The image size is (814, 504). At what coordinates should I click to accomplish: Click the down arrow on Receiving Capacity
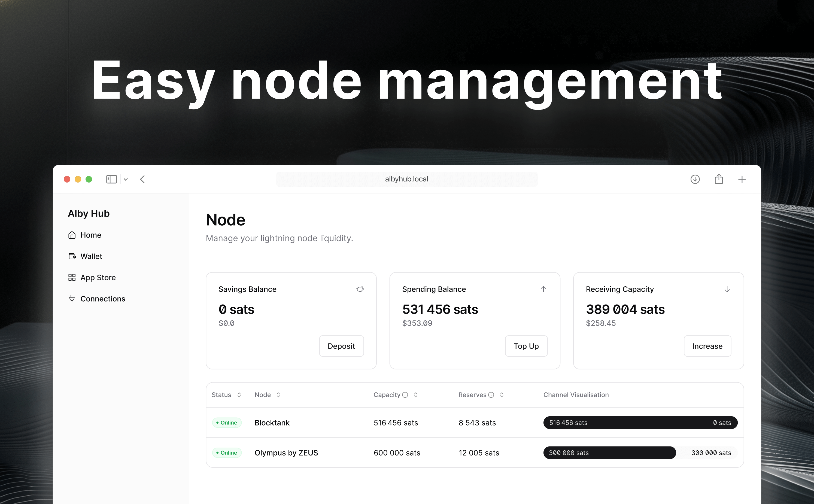(727, 289)
